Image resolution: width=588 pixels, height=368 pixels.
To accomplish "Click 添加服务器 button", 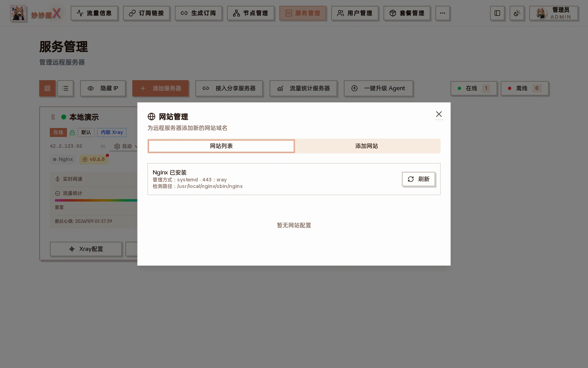I will (160, 88).
